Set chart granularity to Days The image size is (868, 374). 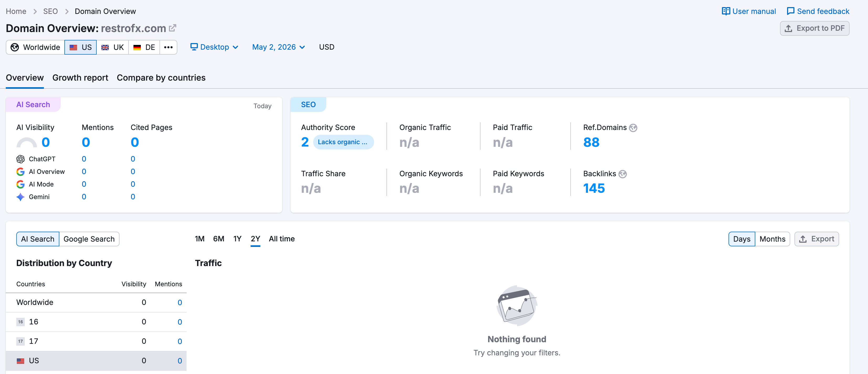tap(742, 239)
